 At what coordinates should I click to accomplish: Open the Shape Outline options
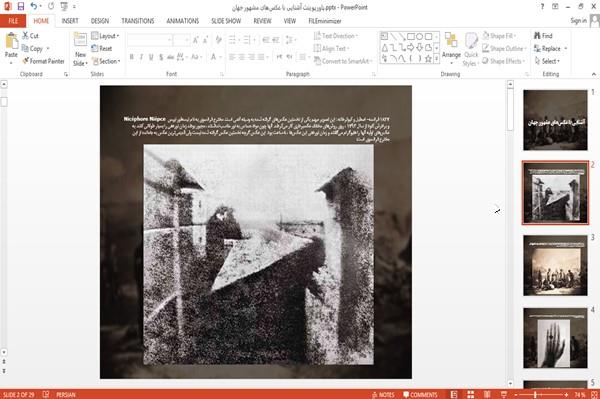pyautogui.click(x=504, y=49)
